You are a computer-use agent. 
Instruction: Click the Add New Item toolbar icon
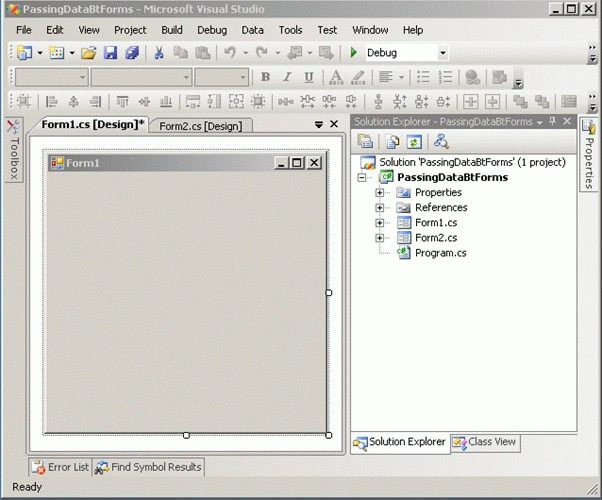coord(56,53)
